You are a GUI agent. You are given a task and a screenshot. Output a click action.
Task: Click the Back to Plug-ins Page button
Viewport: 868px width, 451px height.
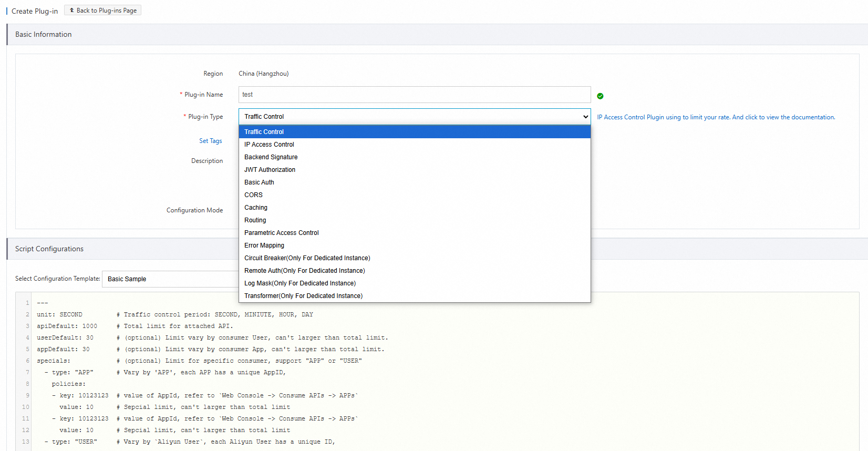103,11
